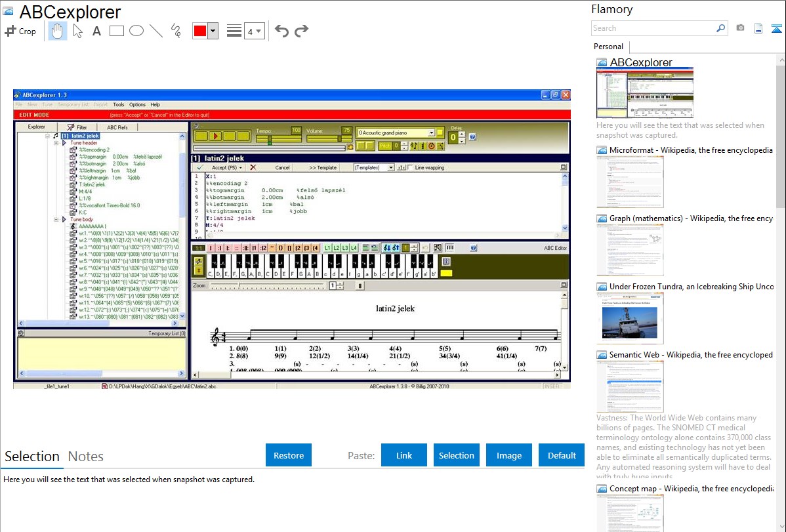Open the line width dropdown
This screenshot has width=786, height=532.
254,31
